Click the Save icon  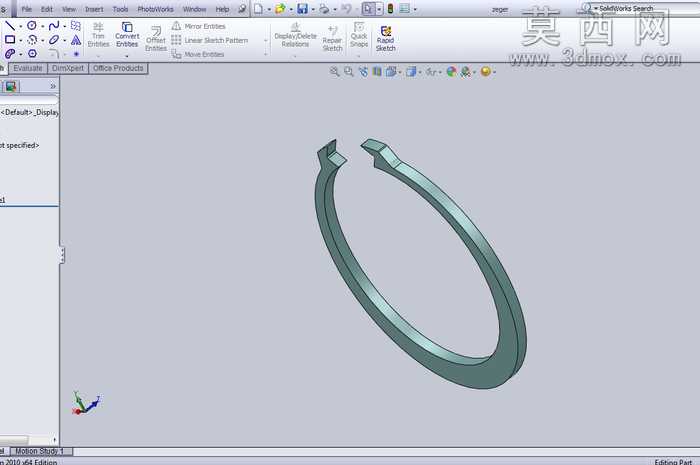302,8
